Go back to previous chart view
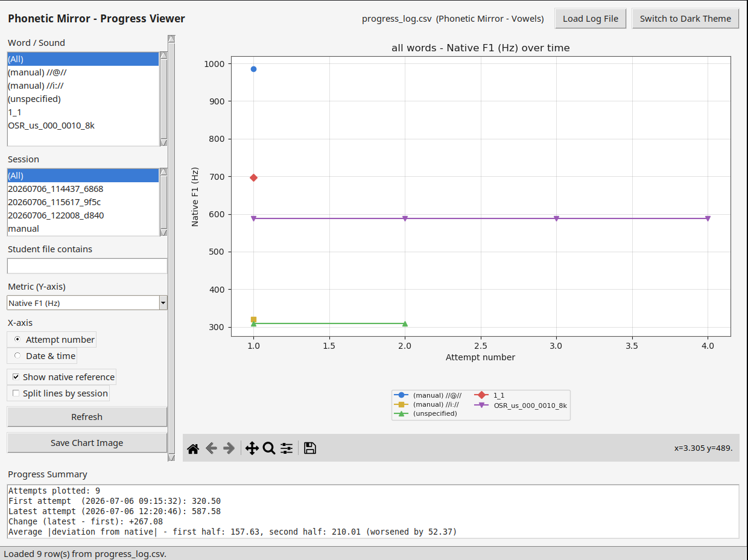The image size is (748, 560). 211,448
